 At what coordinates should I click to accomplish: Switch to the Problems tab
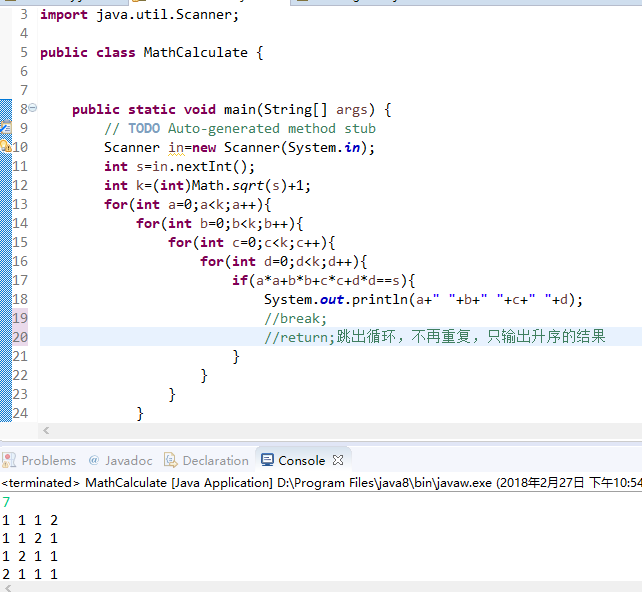(x=48, y=461)
